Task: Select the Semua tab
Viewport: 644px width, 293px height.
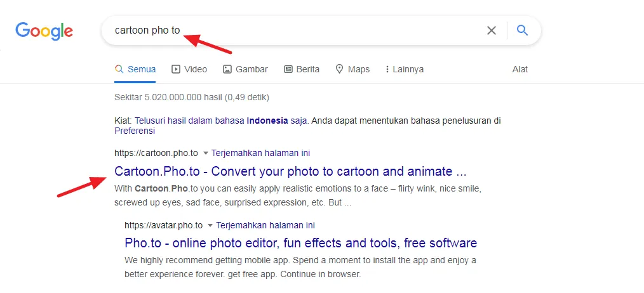Action: 135,69
